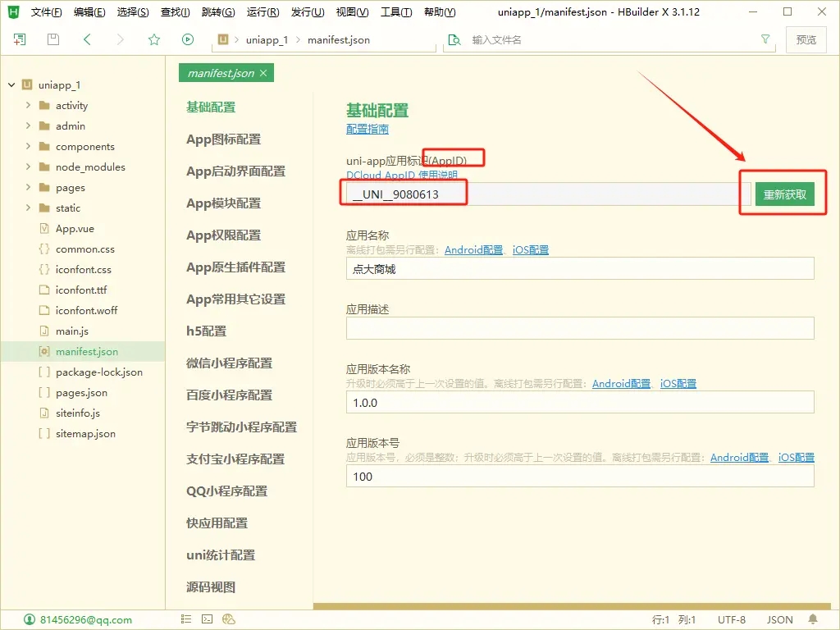Go back with the left arrow icon
This screenshot has height=630, width=840.
pos(87,39)
